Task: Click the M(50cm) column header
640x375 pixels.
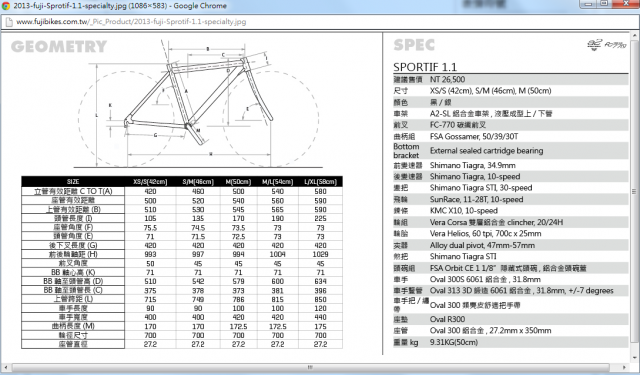Action: [238, 182]
